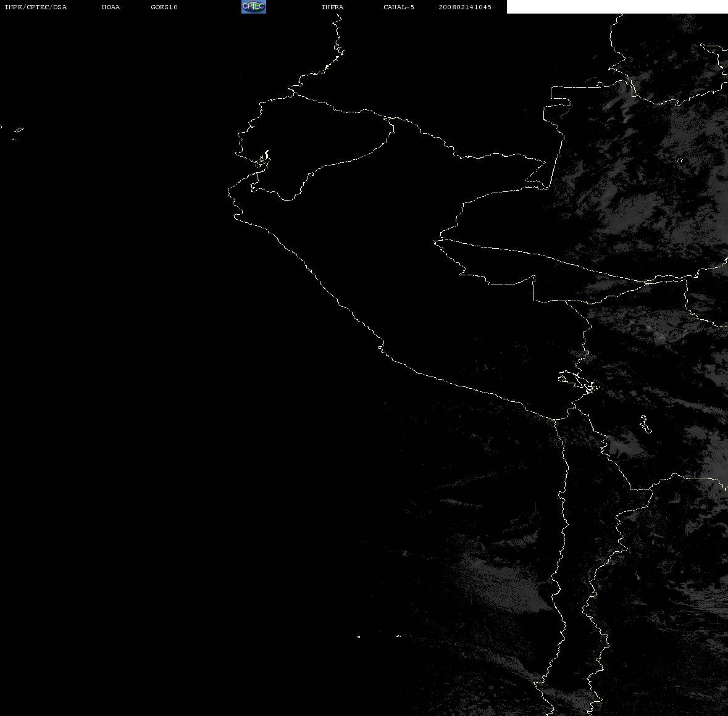Viewport: 728px width, 716px height.
Task: Click the small lake outline south of Titicaca
Action: click(645, 424)
